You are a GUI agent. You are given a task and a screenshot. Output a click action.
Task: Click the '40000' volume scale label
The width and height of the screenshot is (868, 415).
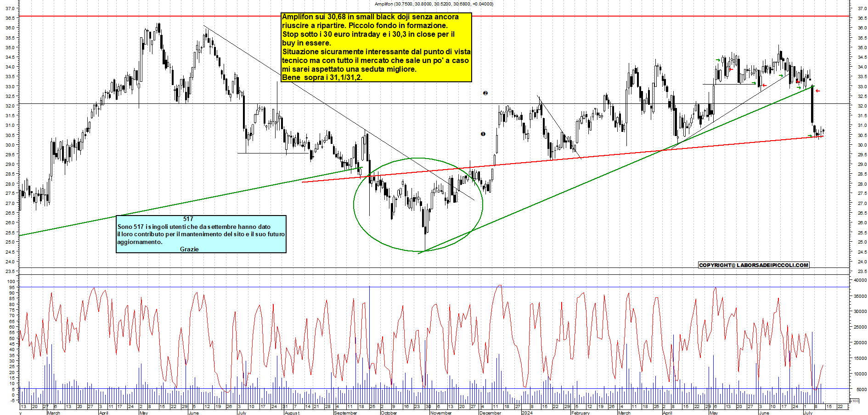point(860,280)
